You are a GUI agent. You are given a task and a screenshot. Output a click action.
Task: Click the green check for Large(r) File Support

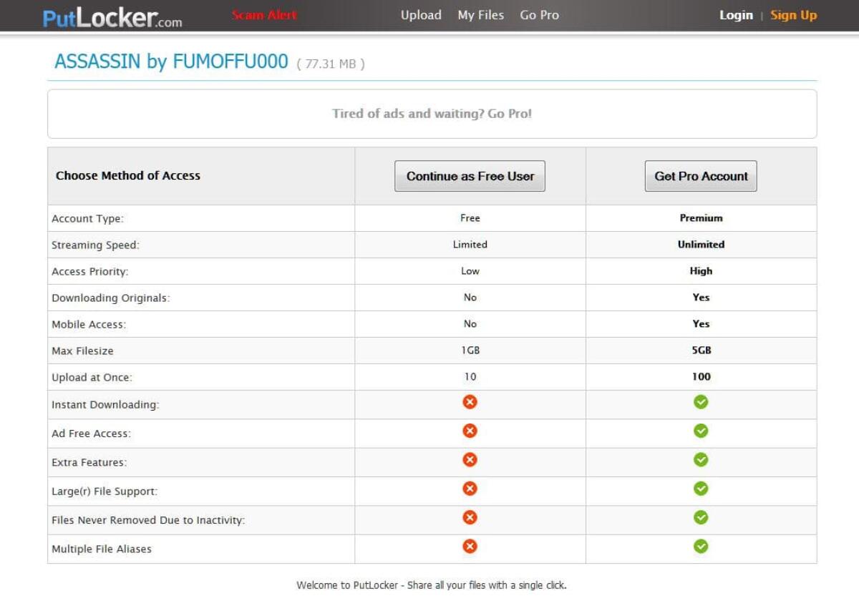(x=700, y=489)
